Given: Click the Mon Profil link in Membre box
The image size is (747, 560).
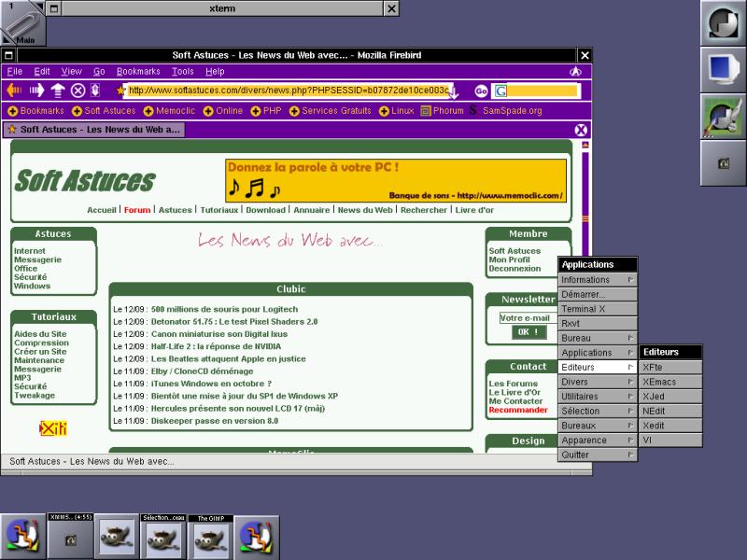Looking at the screenshot, I should tap(509, 260).
